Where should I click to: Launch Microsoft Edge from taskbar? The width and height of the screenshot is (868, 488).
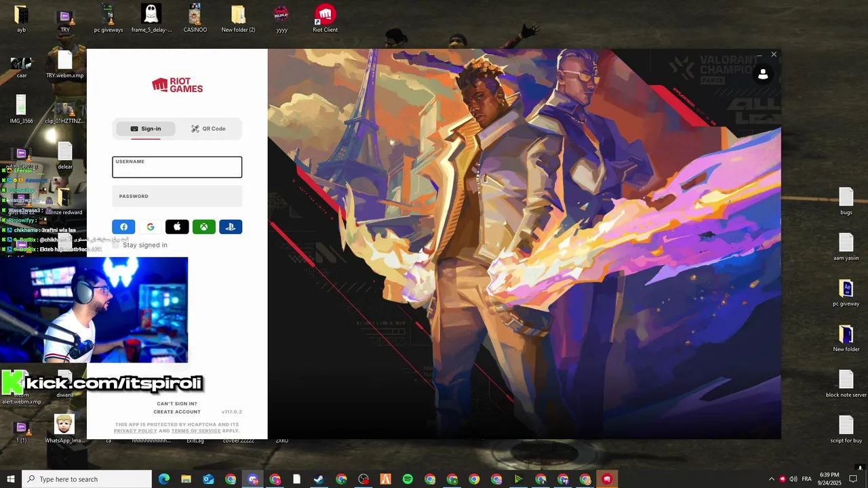coord(164,479)
